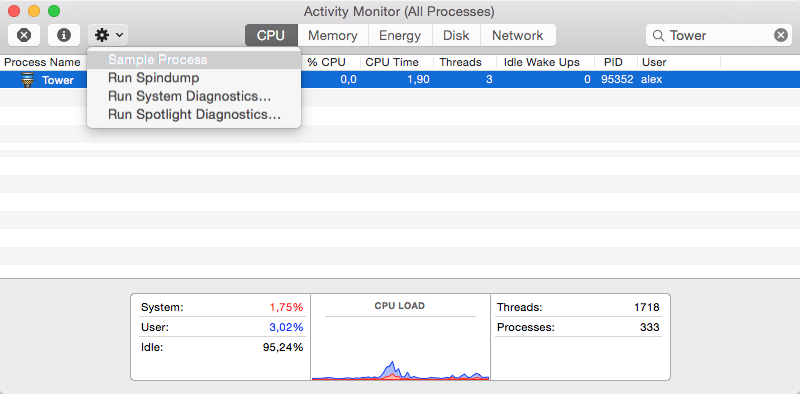
Task: Clear the search field with X icon
Action: 781,35
